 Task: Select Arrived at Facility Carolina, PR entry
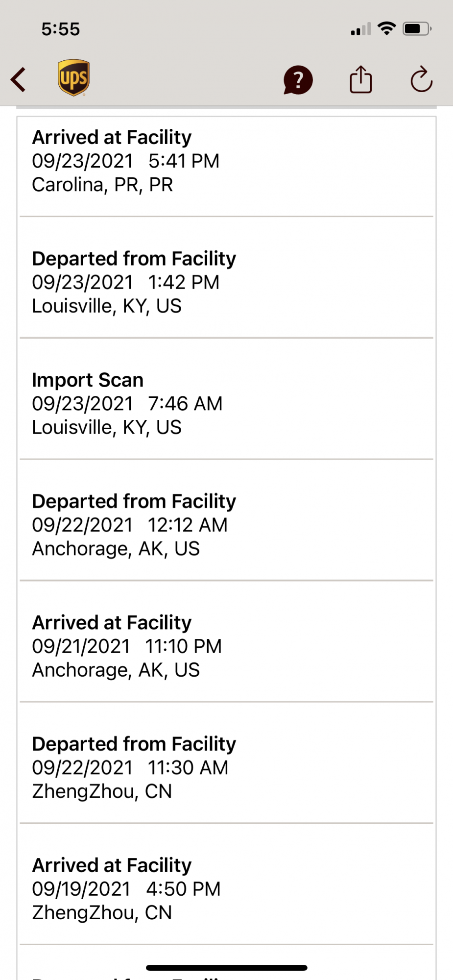(x=226, y=167)
